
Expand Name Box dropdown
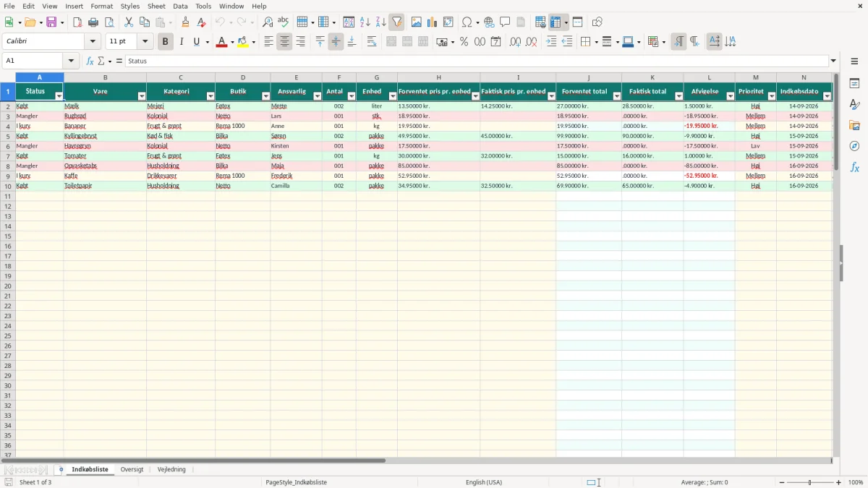pos(71,61)
